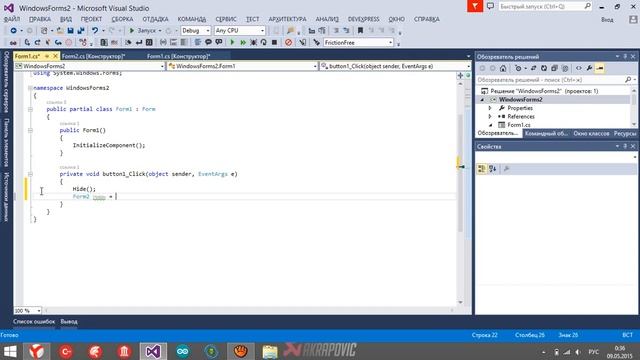This screenshot has height=360, width=640.
Task: Click the orange feedback filter icon
Action: pos(475,6)
